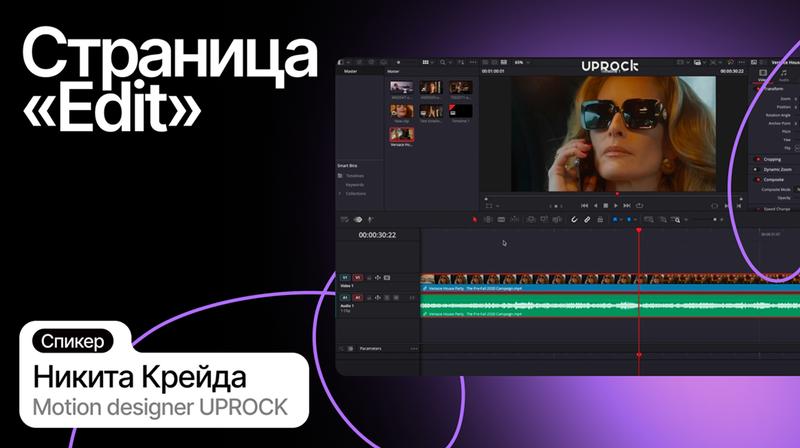The height and width of the screenshot is (448, 800).
Task: Open the Video tab in Inspector
Action: tap(763, 74)
